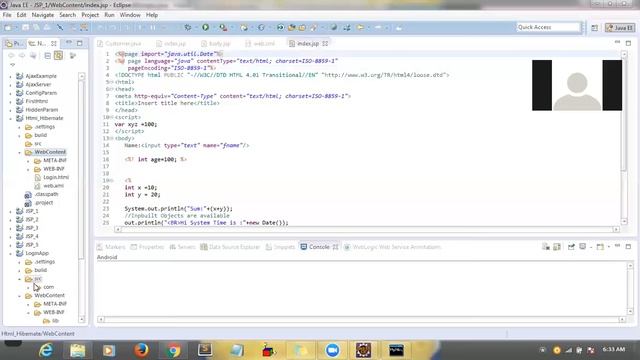Open WebLogic Web Service Annotations tab
The width and height of the screenshot is (640, 360).
tap(392, 247)
